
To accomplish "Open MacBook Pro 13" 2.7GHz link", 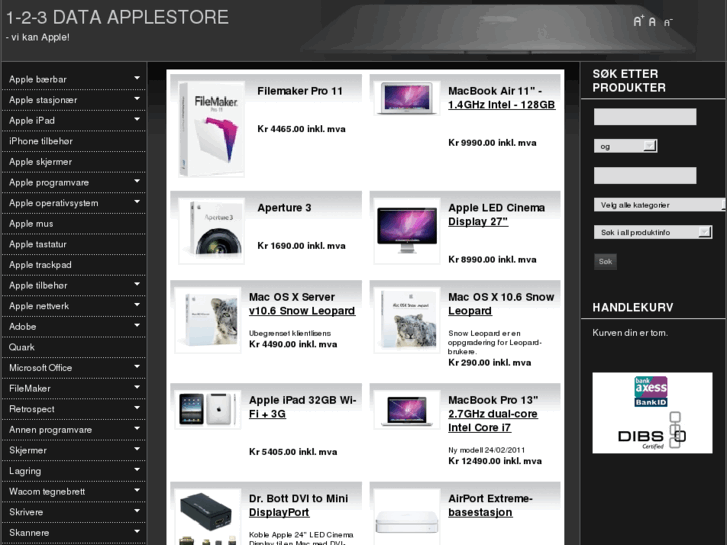I will coord(493,414).
